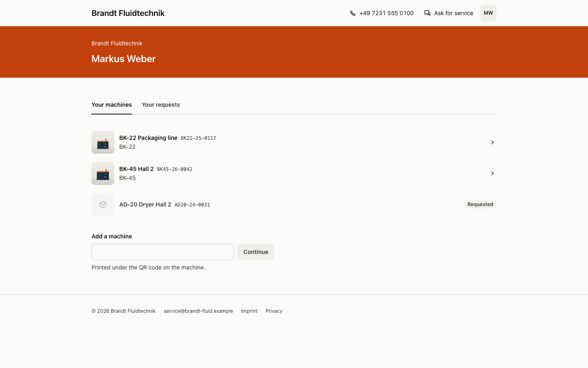This screenshot has height=368, width=588.
Task: Select the BK-22 Packaging line title
Action: click(148, 138)
